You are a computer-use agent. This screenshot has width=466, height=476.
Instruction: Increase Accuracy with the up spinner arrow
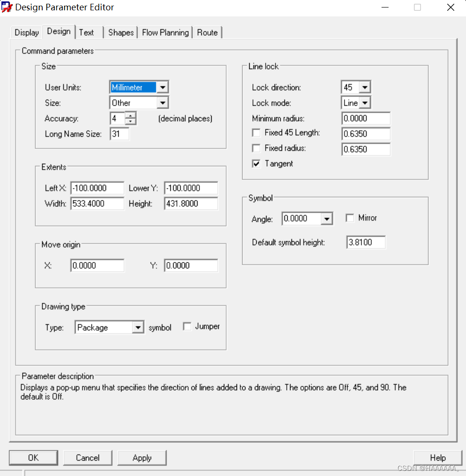131,115
